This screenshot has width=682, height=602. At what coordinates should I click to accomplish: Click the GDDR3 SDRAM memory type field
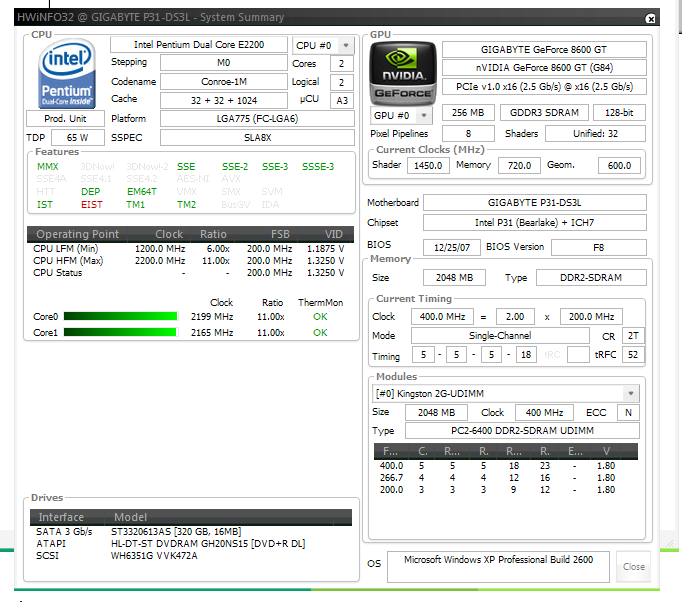tap(544, 113)
